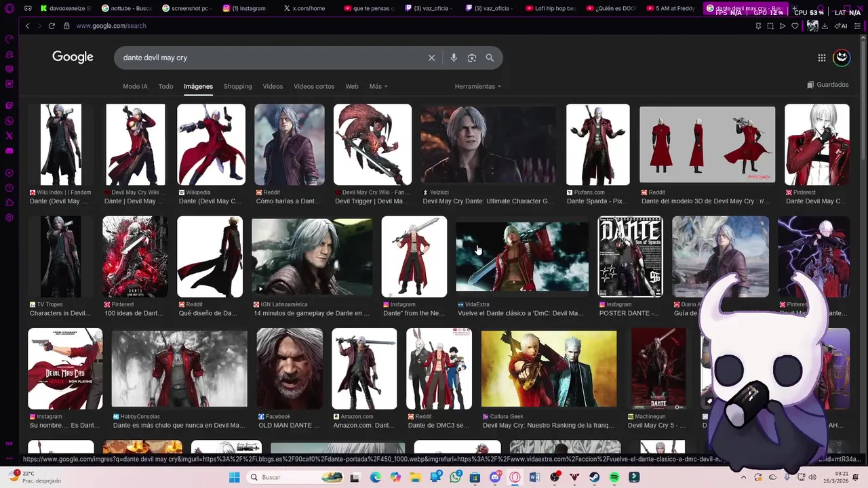Go back with browser back arrow
The height and width of the screenshot is (488, 868).
[x=27, y=26]
